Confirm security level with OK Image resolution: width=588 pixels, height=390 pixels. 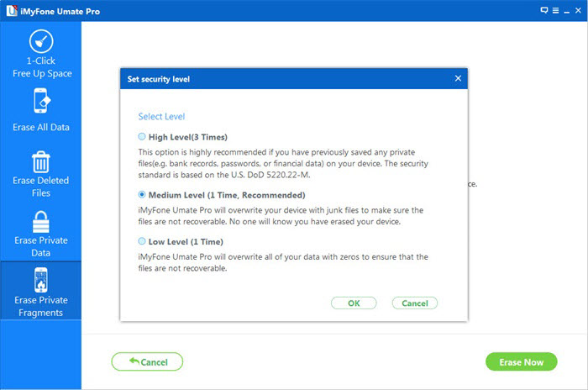(354, 303)
